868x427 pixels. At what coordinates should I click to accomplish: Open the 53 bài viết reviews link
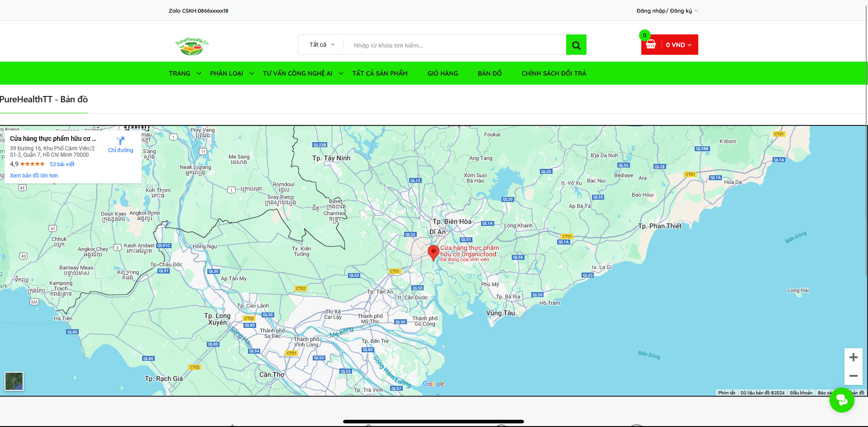(x=62, y=164)
